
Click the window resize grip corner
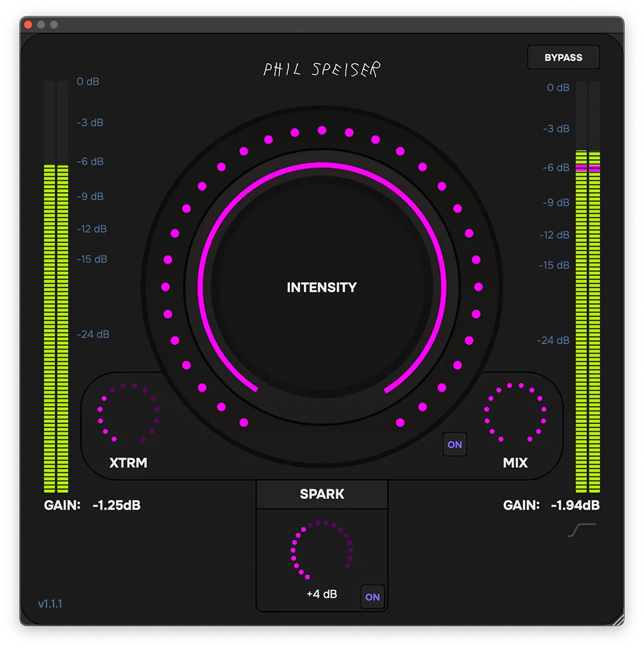[x=618, y=620]
